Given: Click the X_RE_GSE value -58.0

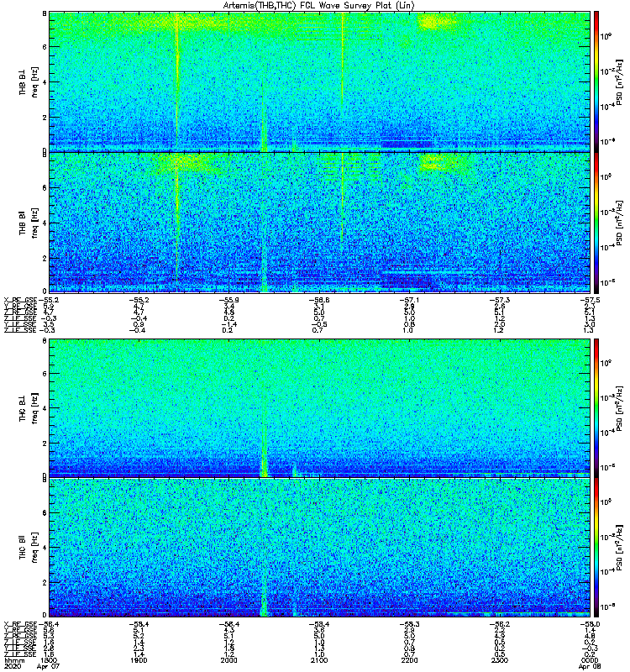Looking at the screenshot, I should click(x=590, y=624).
